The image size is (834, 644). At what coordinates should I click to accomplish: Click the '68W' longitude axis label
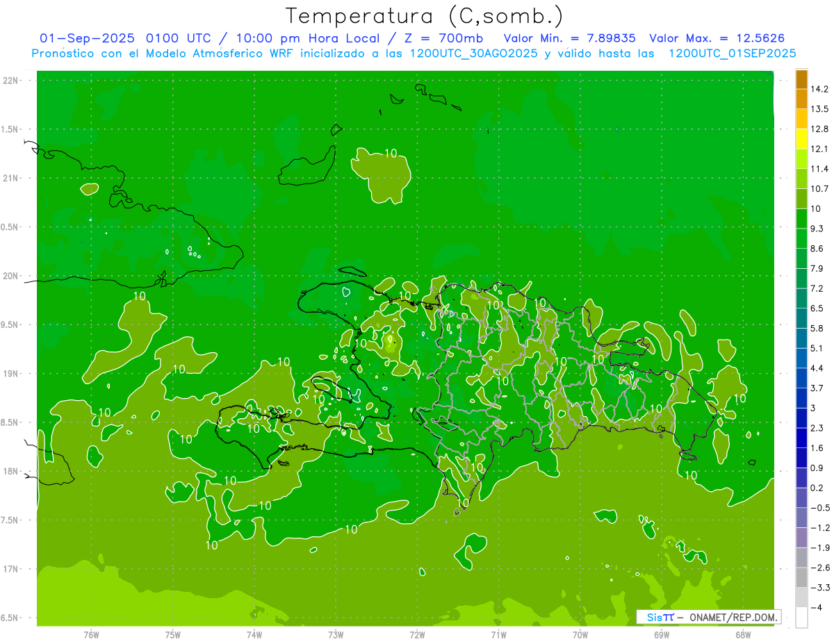tap(743, 635)
